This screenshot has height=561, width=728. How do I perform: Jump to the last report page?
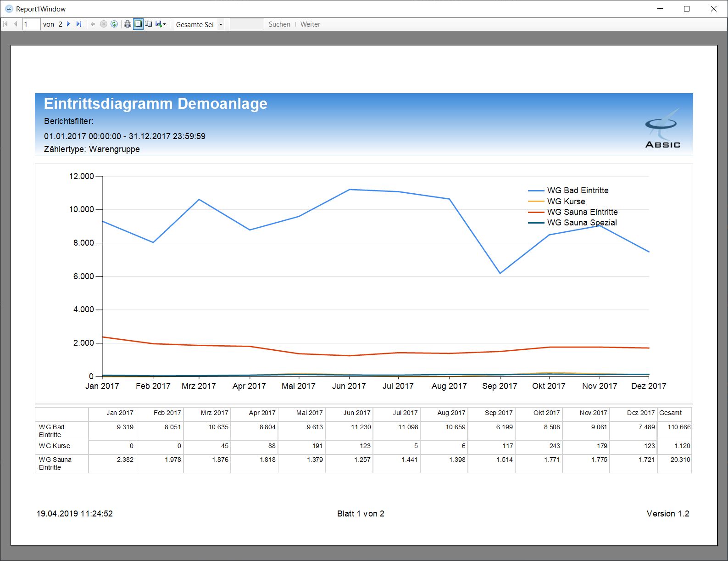pyautogui.click(x=79, y=24)
